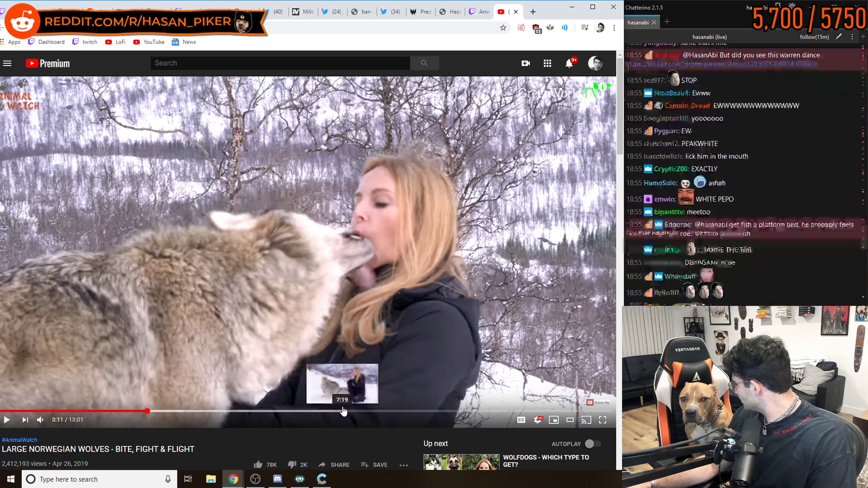
Task: Open the YouTube create video camera icon
Action: coord(526,63)
